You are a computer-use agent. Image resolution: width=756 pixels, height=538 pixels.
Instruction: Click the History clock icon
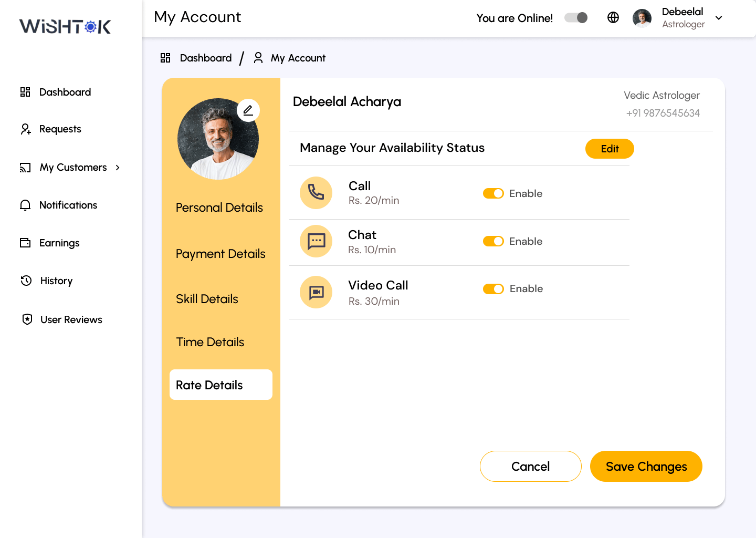[x=26, y=281]
